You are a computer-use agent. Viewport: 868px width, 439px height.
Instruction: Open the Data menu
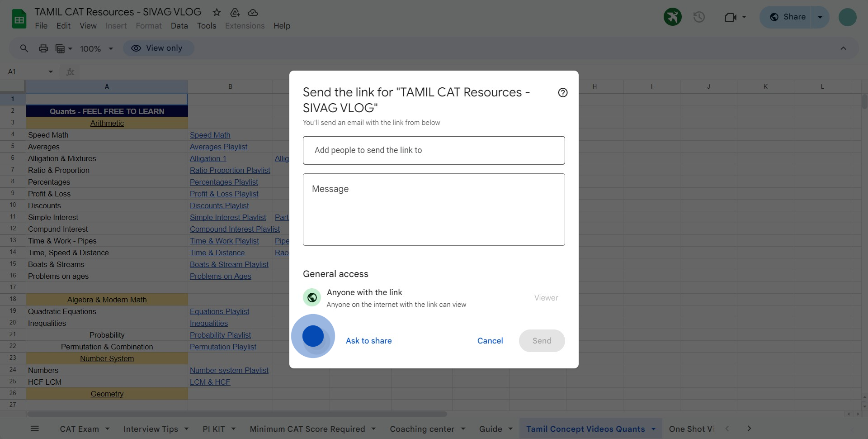[179, 26]
